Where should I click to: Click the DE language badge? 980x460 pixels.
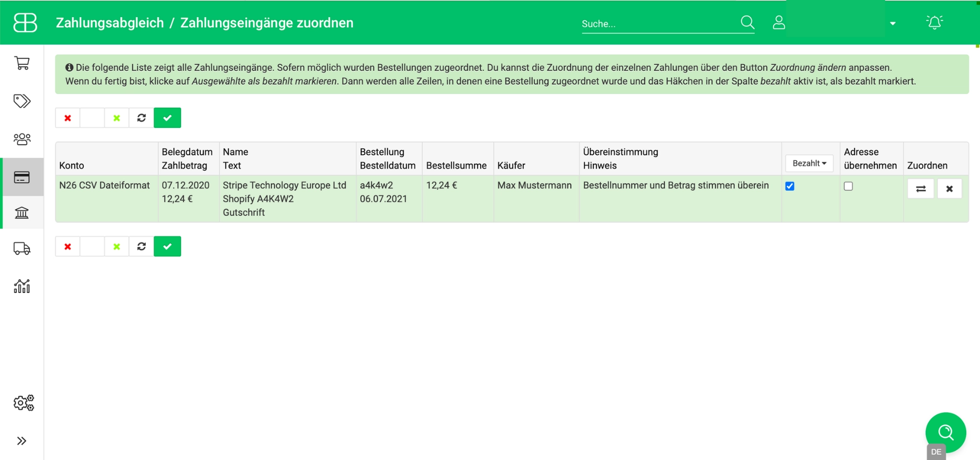click(x=936, y=452)
